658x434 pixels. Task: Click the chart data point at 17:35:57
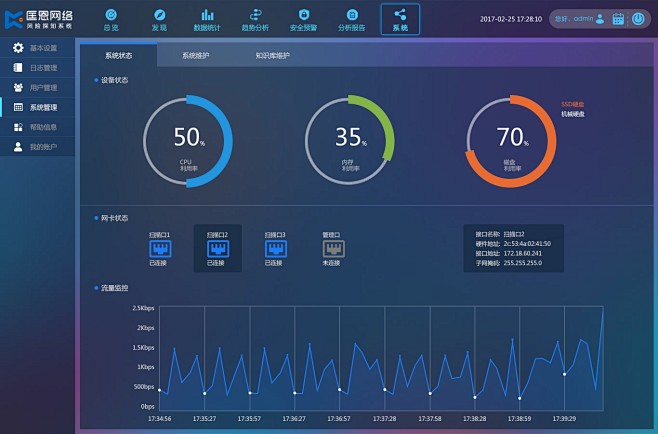[250, 393]
